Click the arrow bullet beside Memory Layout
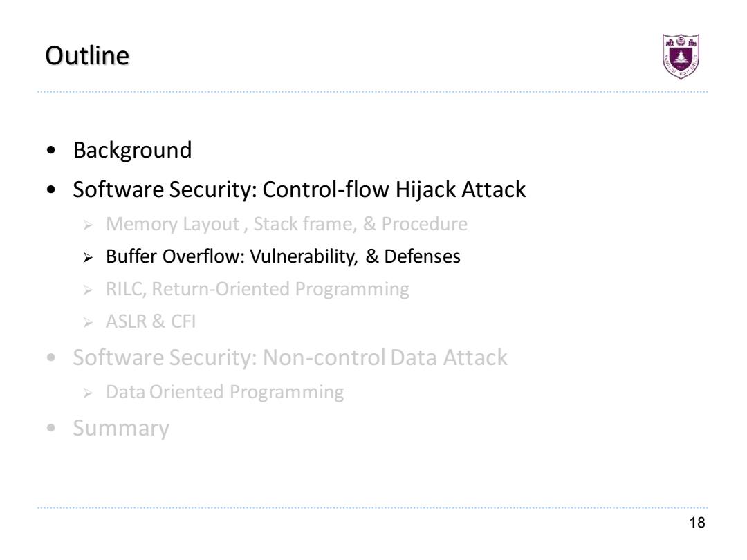Screen dimensions: 747x560 88,225
